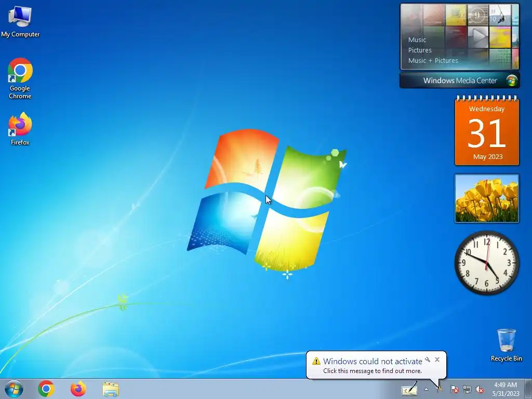Image resolution: width=532 pixels, height=399 pixels.
Task: Select the Google Chrome desktop shortcut
Action: [20, 79]
